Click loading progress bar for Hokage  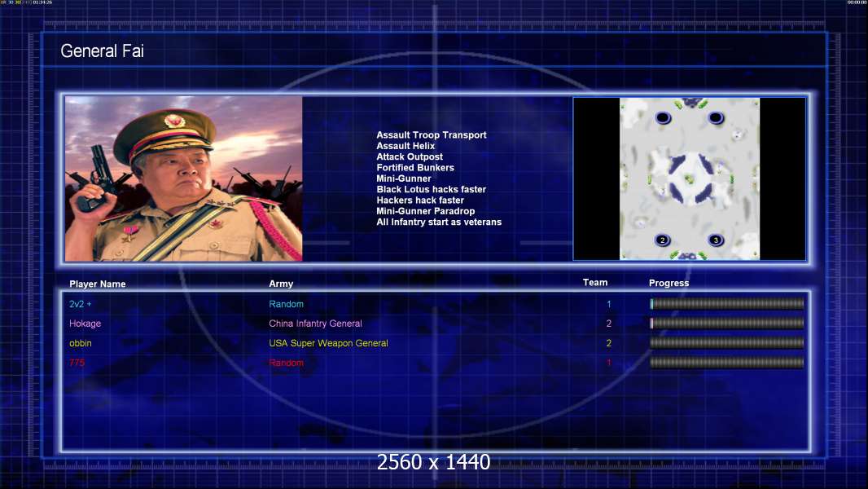(x=727, y=323)
